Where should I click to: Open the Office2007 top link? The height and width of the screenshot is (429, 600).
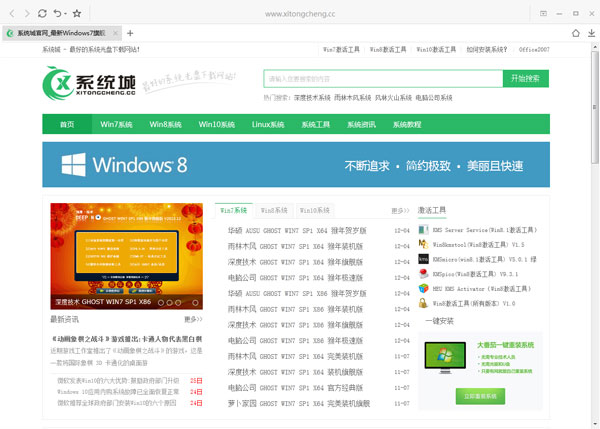[534, 49]
